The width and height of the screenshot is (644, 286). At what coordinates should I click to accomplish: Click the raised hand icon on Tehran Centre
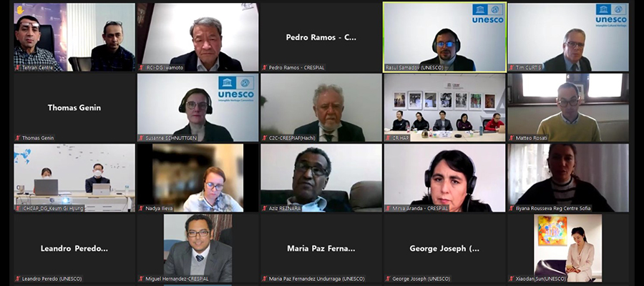coord(20,9)
